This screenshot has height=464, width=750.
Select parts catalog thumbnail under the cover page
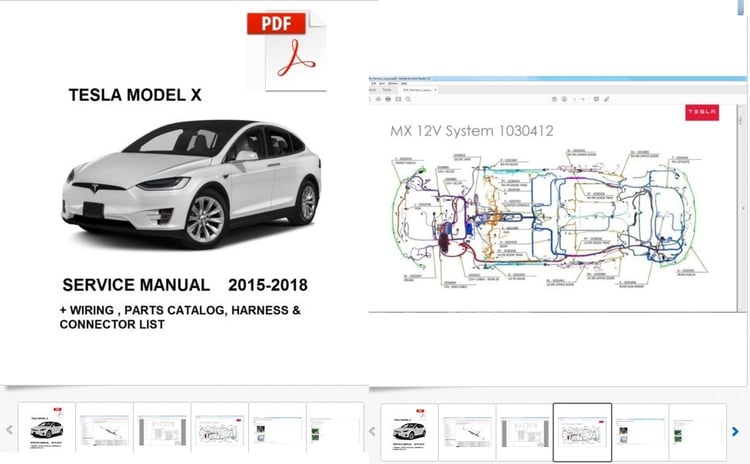click(104, 427)
